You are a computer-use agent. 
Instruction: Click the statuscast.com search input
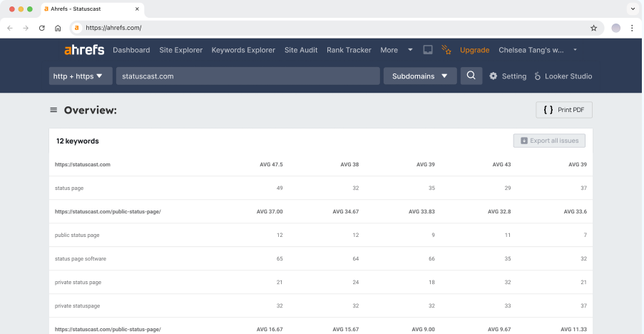pyautogui.click(x=247, y=76)
